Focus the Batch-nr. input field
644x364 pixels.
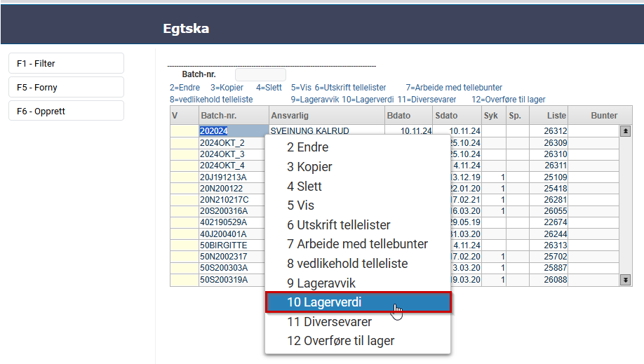point(260,74)
